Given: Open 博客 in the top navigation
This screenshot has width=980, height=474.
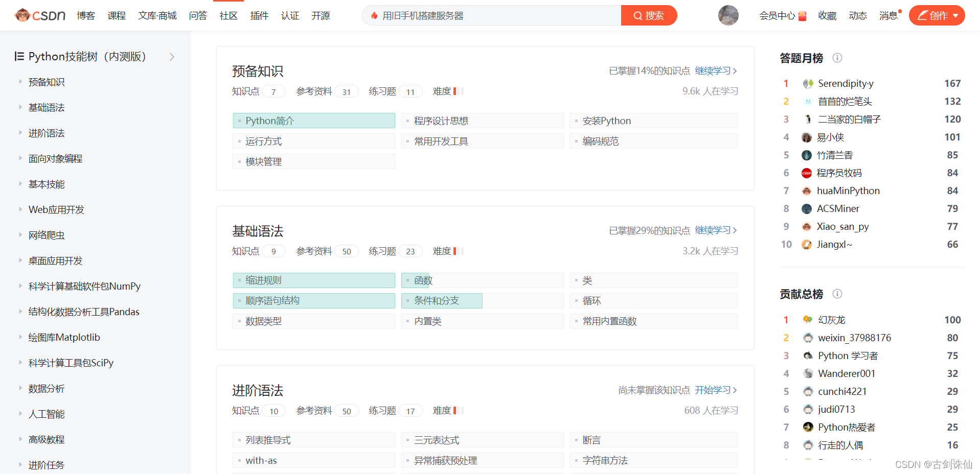Looking at the screenshot, I should 86,16.
